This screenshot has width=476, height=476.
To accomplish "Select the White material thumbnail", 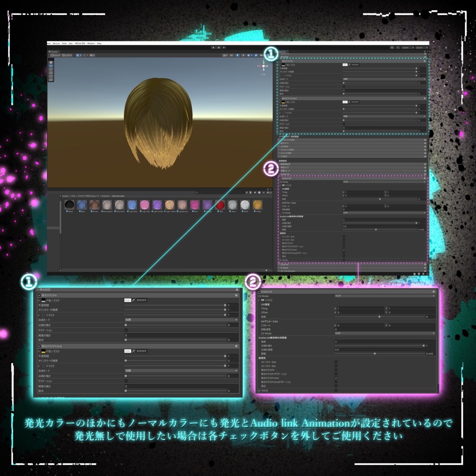I will [245, 205].
